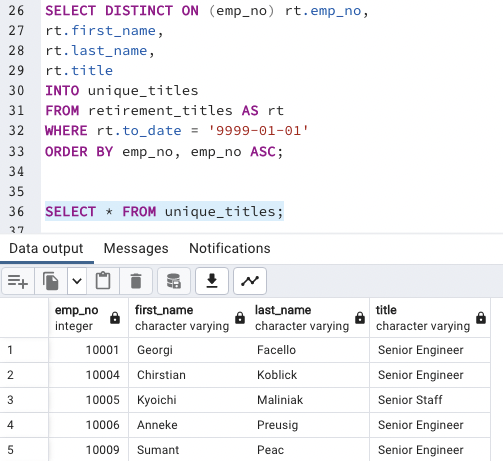Open the Notifications tab
Screen dimensions: 503x461
pyautogui.click(x=230, y=248)
